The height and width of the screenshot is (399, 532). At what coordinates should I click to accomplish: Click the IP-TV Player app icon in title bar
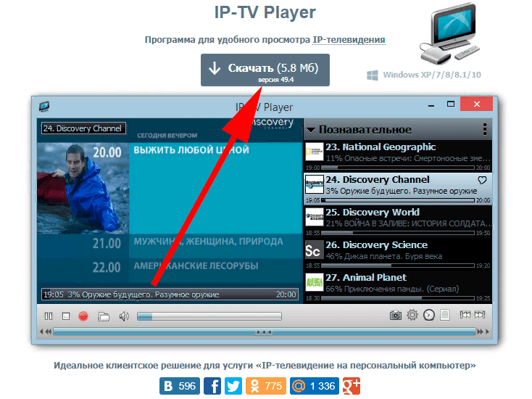(44, 107)
